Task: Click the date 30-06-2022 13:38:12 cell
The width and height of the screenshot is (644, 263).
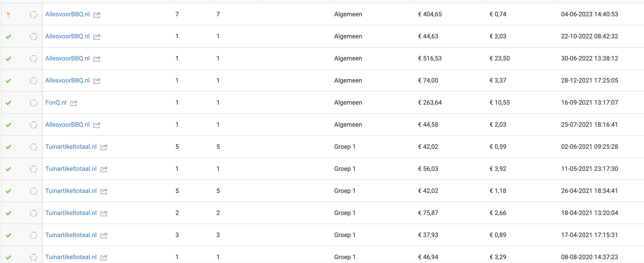Action: [589, 58]
